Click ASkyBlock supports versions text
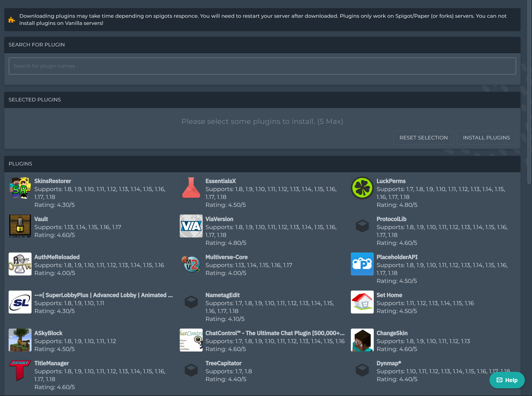 pyautogui.click(x=75, y=341)
